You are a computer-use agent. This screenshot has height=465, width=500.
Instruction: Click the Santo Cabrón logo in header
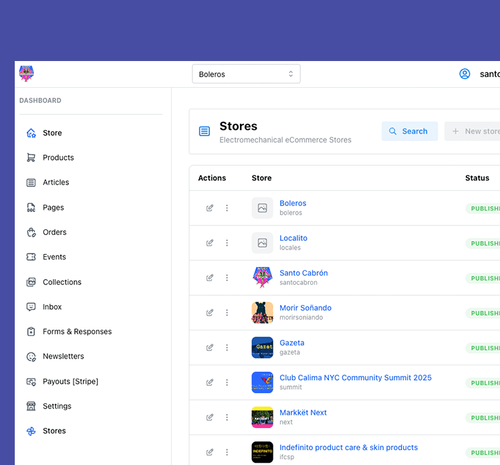click(x=26, y=73)
